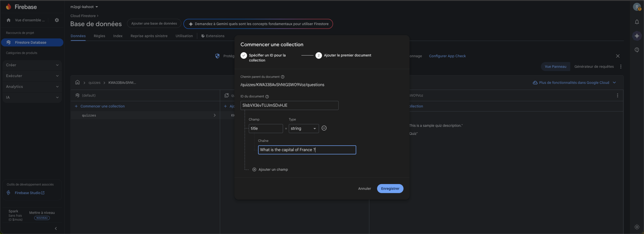Open the Configurer App Check link
This screenshot has height=234, width=644.
click(447, 56)
